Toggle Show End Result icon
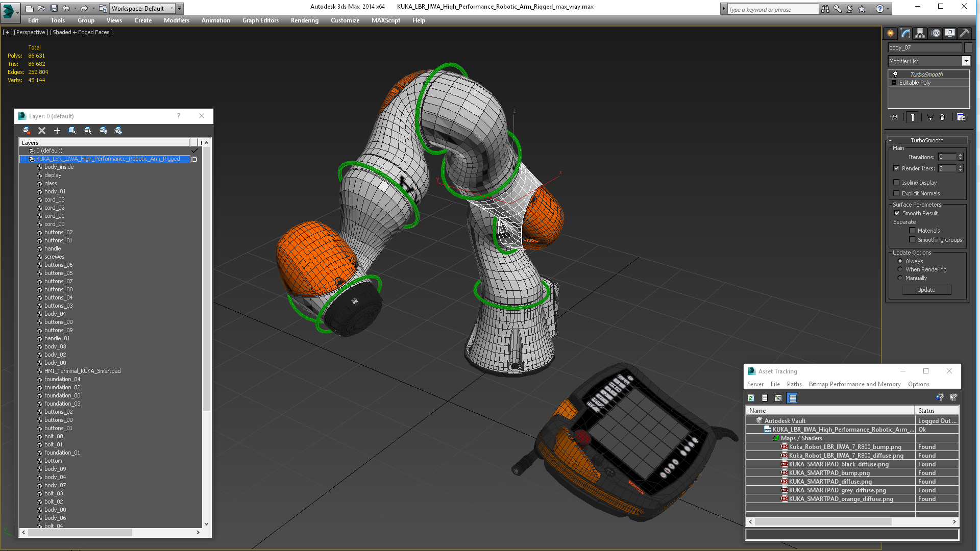The width and height of the screenshot is (980, 551). (913, 117)
